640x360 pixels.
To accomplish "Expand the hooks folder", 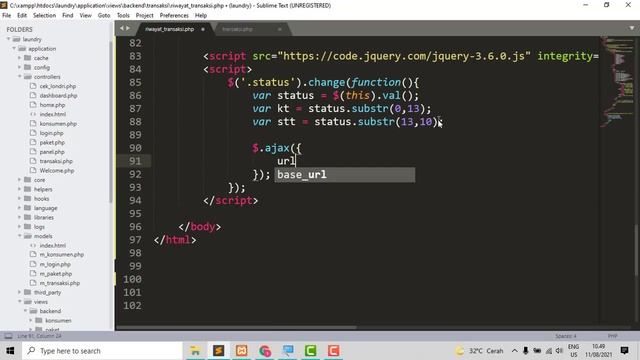I will click(x=19, y=198).
